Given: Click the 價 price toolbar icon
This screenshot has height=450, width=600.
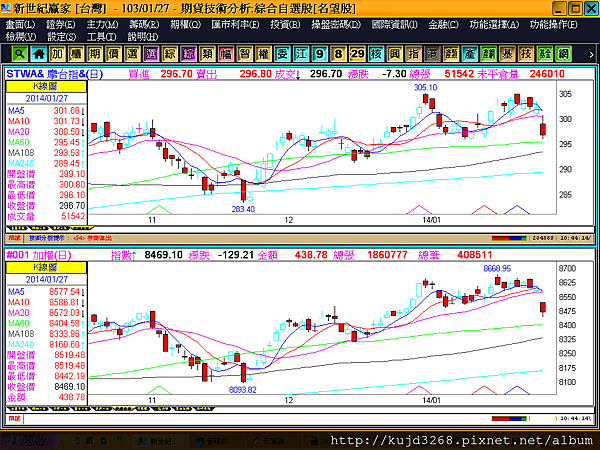Looking at the screenshot, I should pyautogui.click(x=113, y=54).
